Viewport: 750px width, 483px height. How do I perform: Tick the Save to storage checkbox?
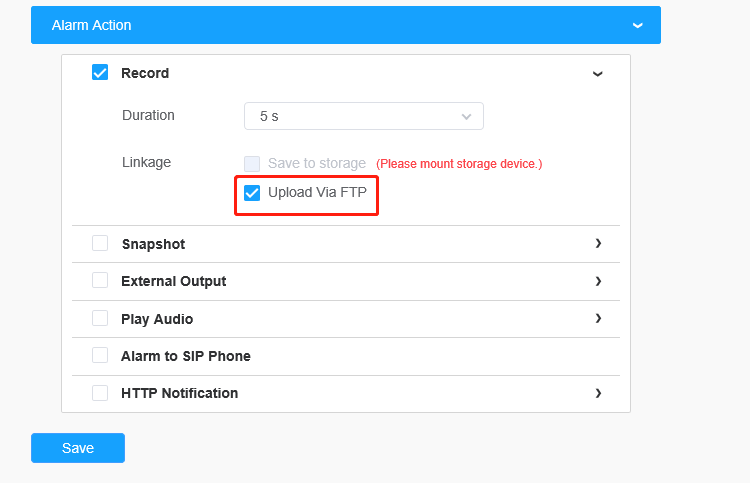pyautogui.click(x=252, y=164)
